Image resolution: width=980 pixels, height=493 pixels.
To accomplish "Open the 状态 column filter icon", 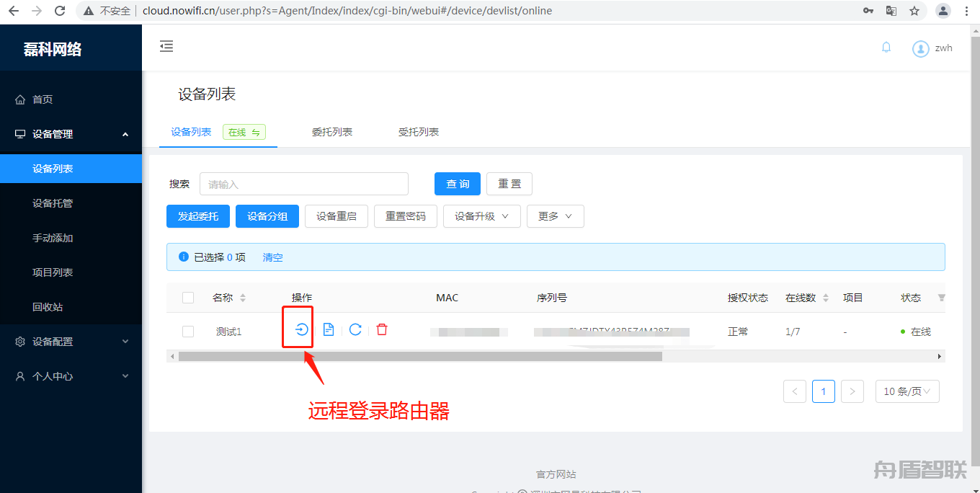I will click(942, 298).
